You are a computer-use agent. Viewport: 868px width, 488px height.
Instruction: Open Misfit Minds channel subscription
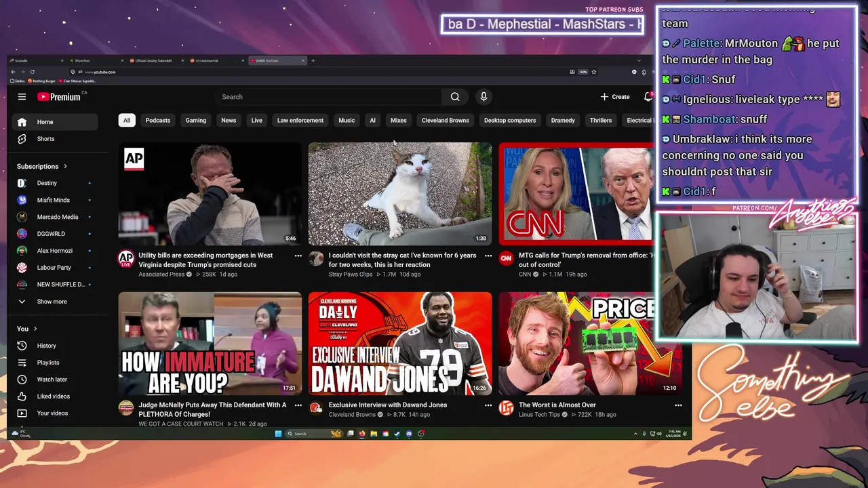tap(55, 200)
